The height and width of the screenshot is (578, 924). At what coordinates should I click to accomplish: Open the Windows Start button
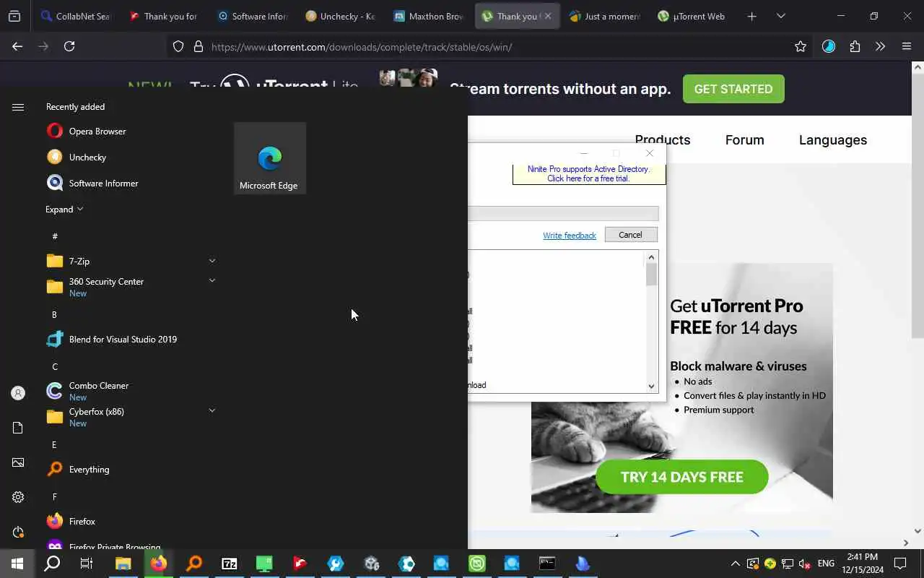(17, 564)
